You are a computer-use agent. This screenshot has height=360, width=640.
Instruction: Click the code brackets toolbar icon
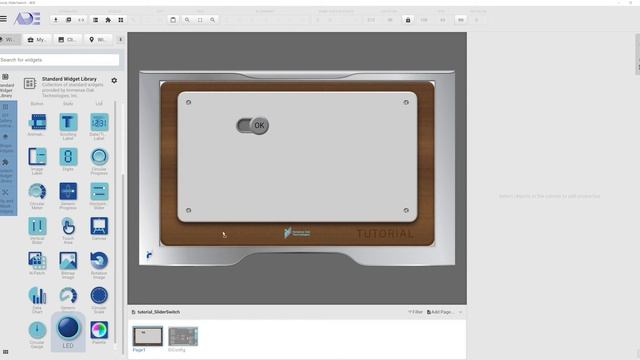point(81,20)
